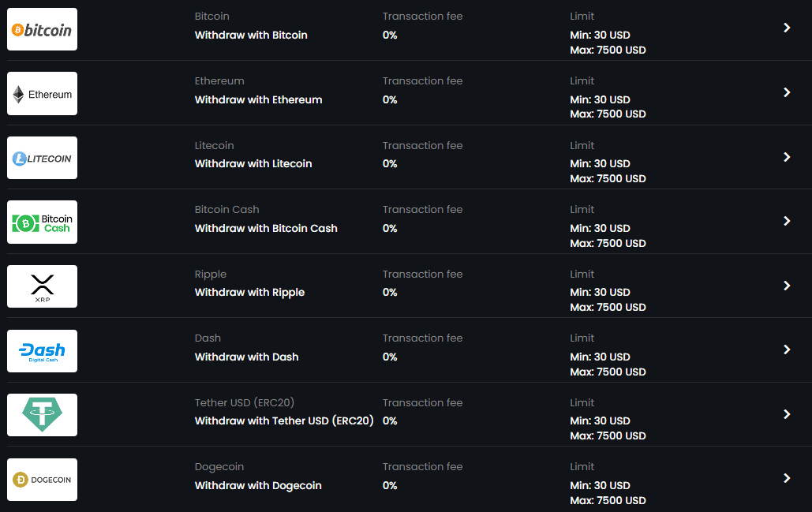Screen dimensions: 812x512
Task: Open the Dogecoin row chevron arrow
Action: 787,478
